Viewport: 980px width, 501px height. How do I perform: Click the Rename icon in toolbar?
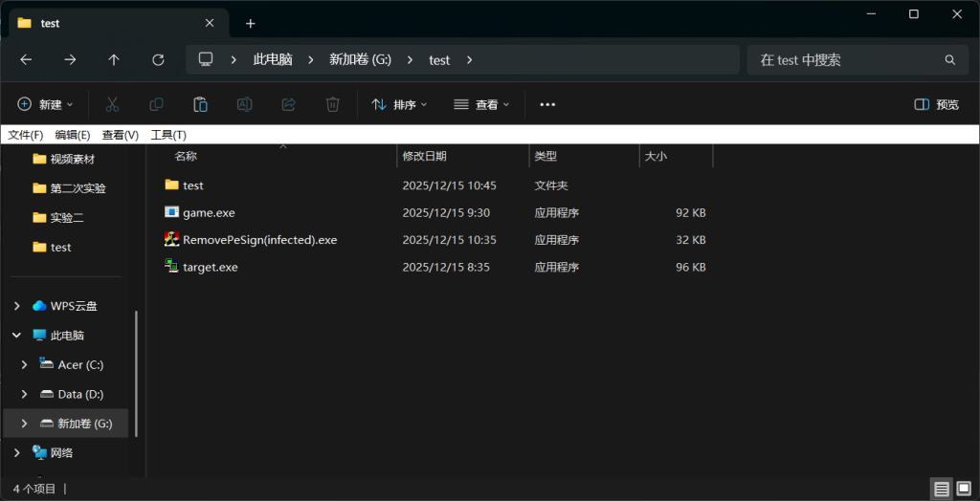coord(244,104)
